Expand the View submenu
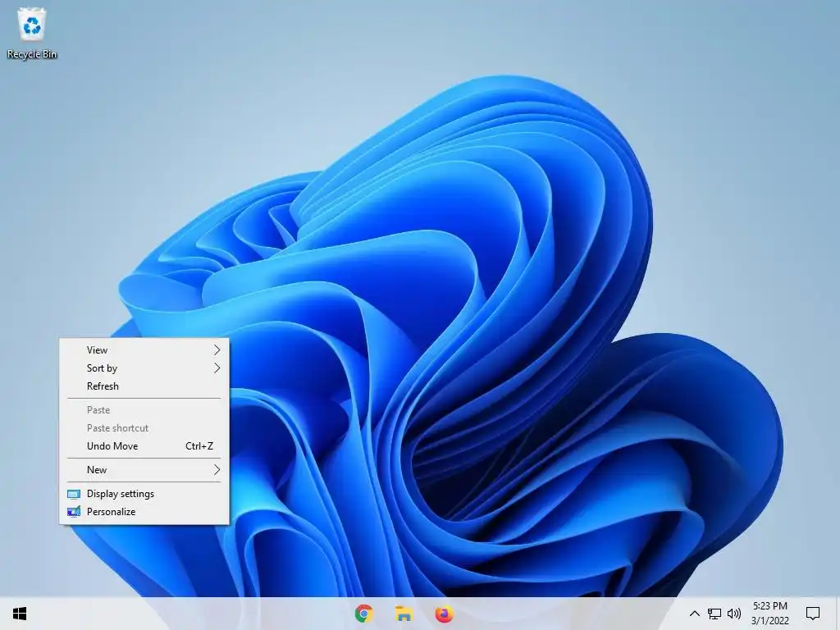 144,349
